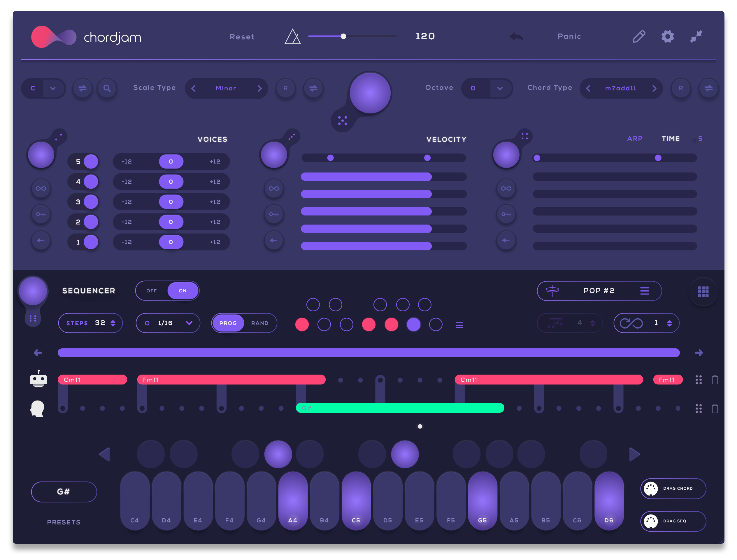Click the pencil edit icon in the top bar
This screenshot has width=737, height=560.
[x=639, y=37]
